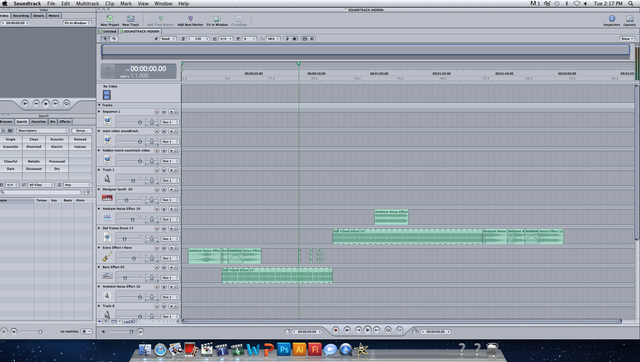
Task: Switch to the Meters tab
Action: 54,16
